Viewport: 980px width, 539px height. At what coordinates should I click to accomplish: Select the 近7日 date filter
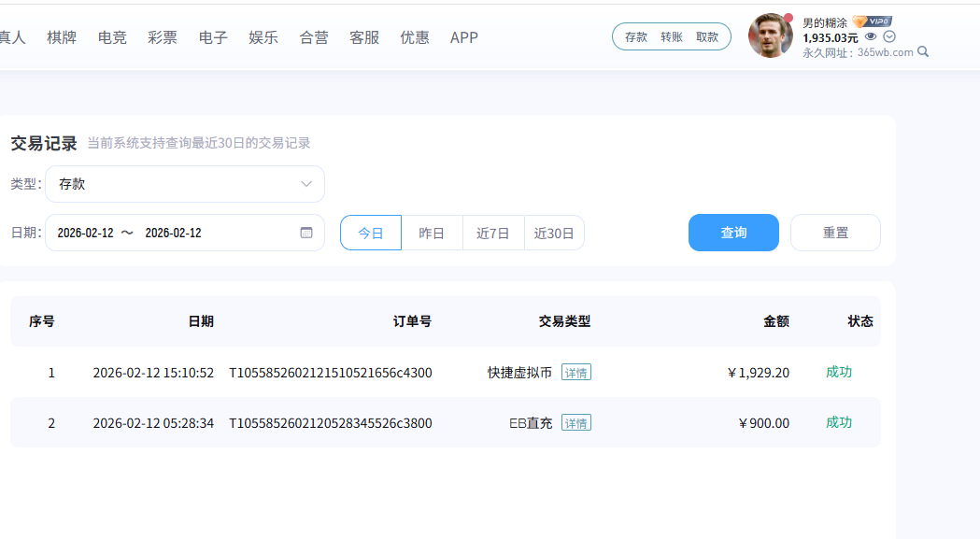click(493, 233)
